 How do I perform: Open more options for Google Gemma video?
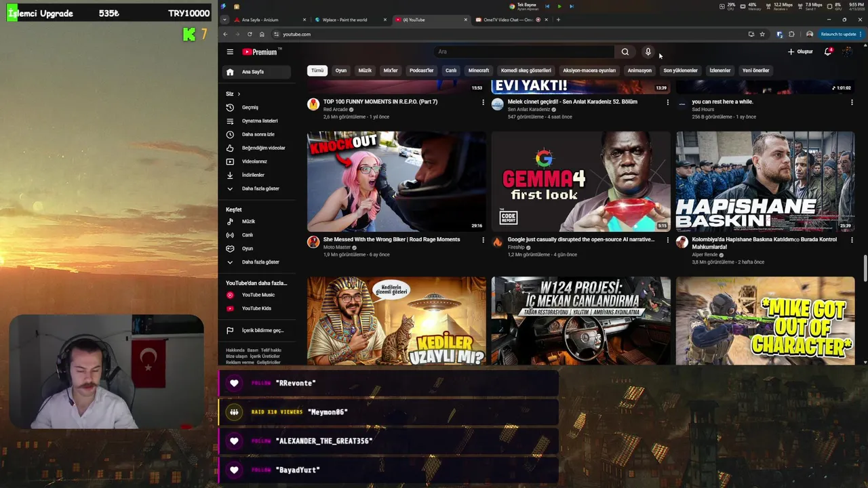point(667,240)
